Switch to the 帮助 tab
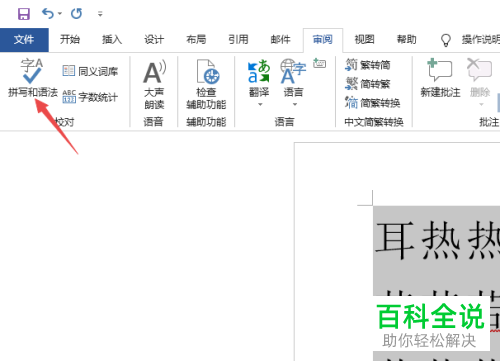The image size is (500, 361). 407,40
